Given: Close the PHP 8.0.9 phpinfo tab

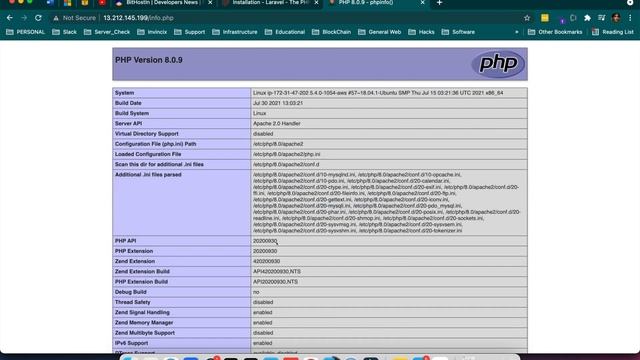Looking at the screenshot, I should 422,3.
